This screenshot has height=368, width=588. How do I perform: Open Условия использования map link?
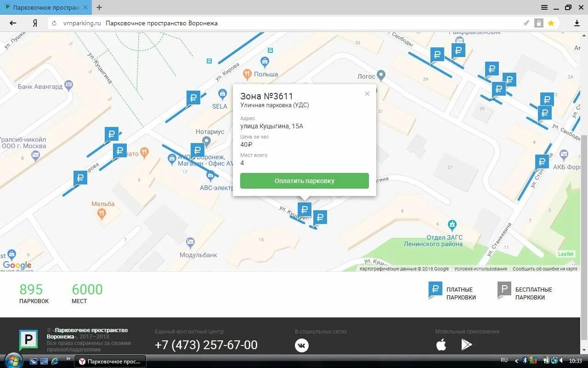tap(481, 269)
